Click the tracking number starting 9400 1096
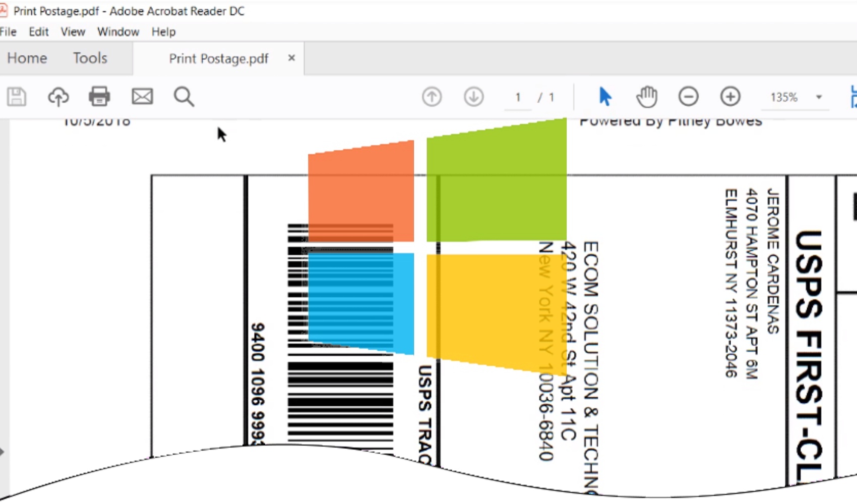The width and height of the screenshot is (857, 504). [258, 384]
